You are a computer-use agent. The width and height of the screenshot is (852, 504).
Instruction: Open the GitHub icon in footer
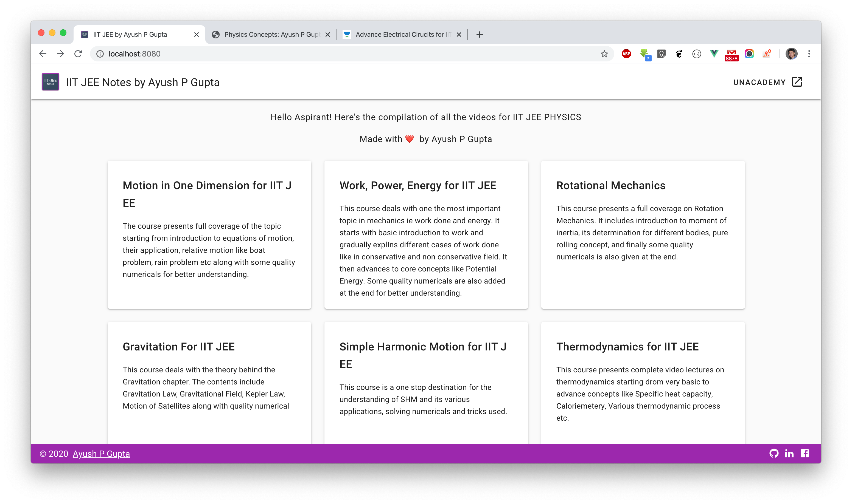[x=774, y=453]
